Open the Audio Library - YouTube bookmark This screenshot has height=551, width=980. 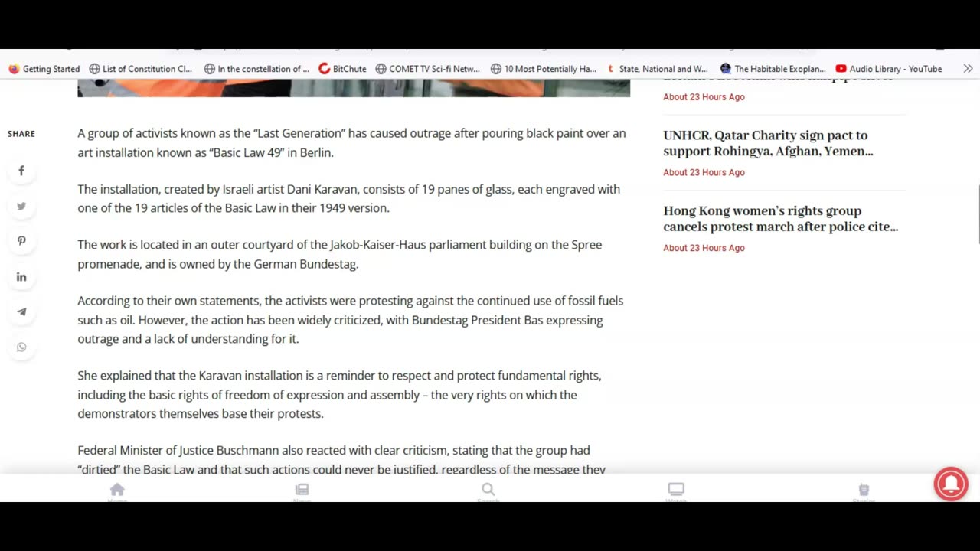pos(889,69)
